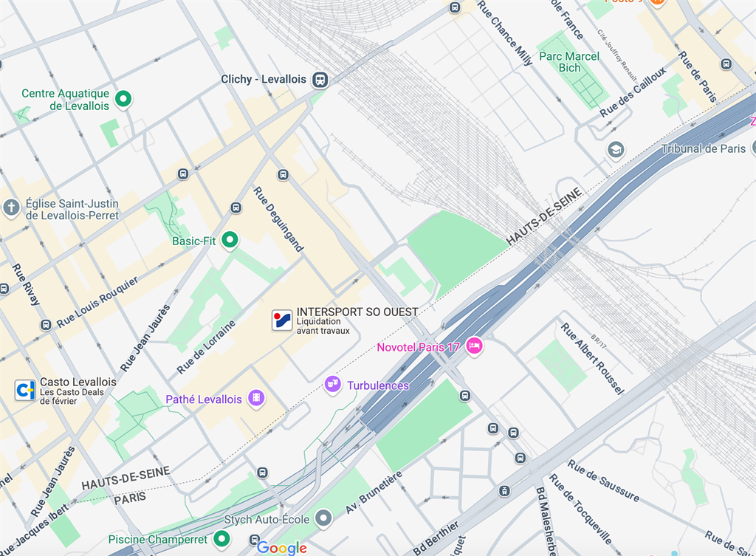Select the Stych Auto-École gray marker

coord(323,519)
